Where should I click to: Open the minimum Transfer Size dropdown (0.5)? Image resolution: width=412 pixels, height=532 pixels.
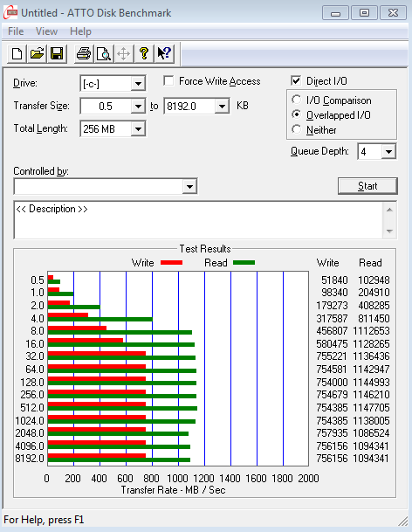tap(138, 107)
